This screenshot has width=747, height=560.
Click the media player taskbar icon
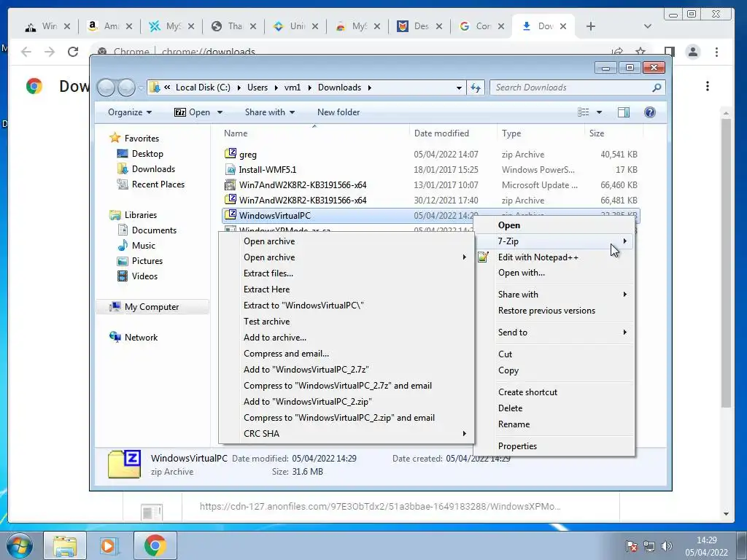click(x=109, y=545)
